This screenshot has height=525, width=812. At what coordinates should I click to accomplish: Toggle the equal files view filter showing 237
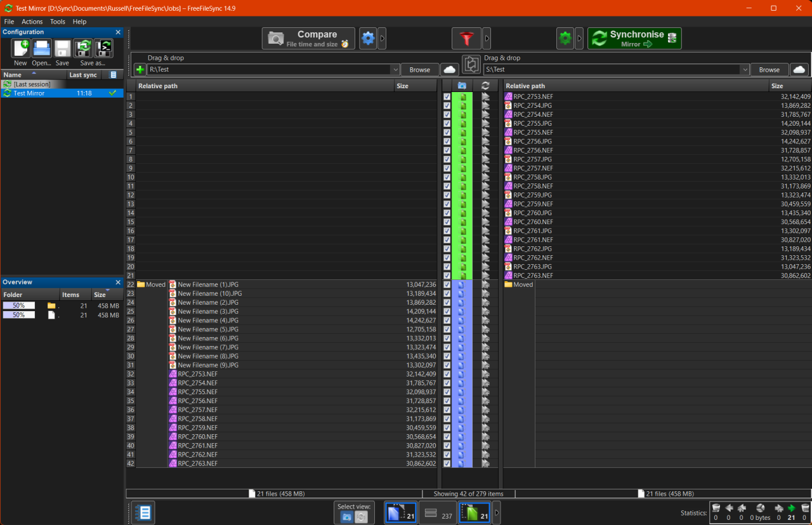[437, 512]
